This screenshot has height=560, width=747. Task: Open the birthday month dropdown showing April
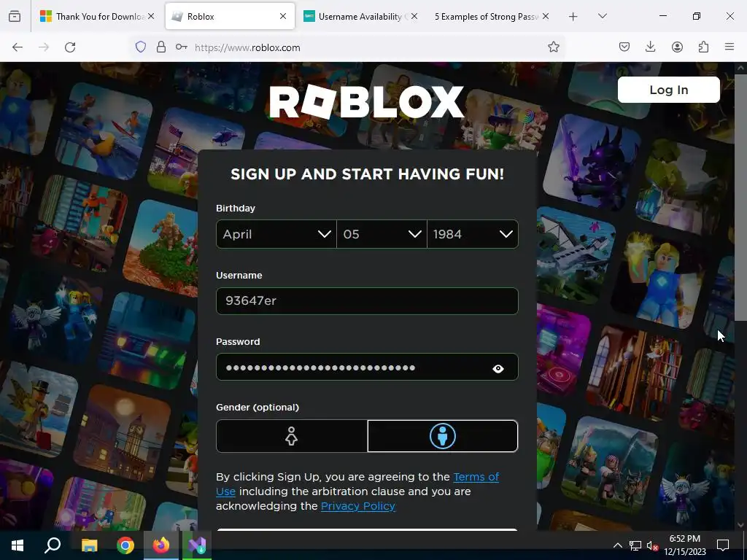(x=276, y=234)
